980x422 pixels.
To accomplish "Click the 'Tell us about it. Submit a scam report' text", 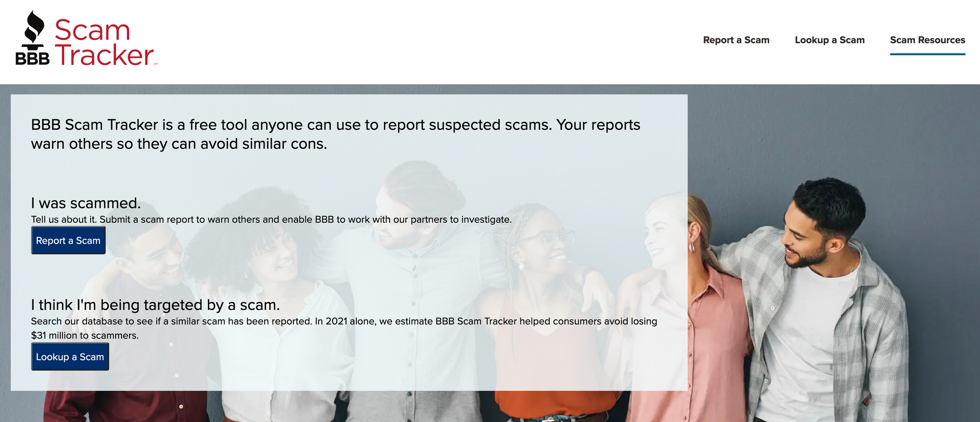I will (271, 220).
